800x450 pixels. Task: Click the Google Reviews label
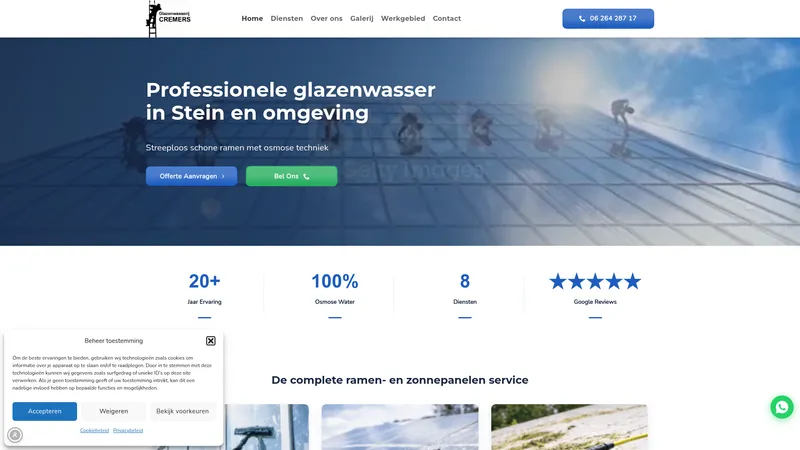click(595, 302)
